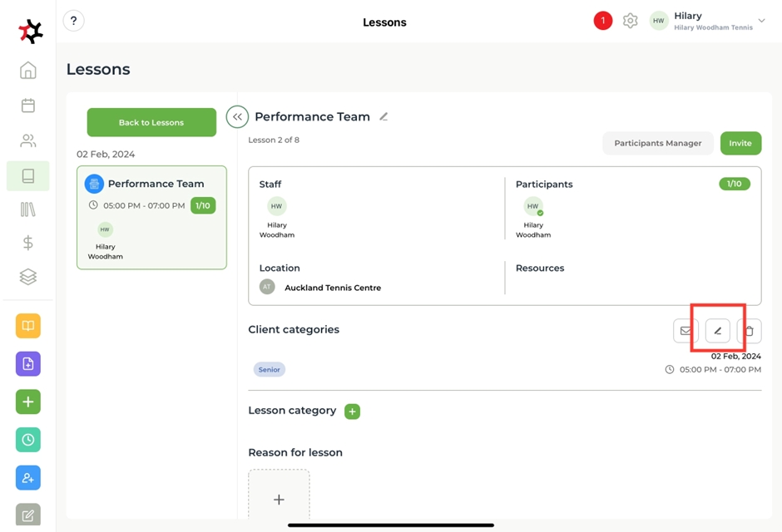Click the Back to Lessons button
Image resolution: width=782 pixels, height=532 pixels.
(x=151, y=122)
